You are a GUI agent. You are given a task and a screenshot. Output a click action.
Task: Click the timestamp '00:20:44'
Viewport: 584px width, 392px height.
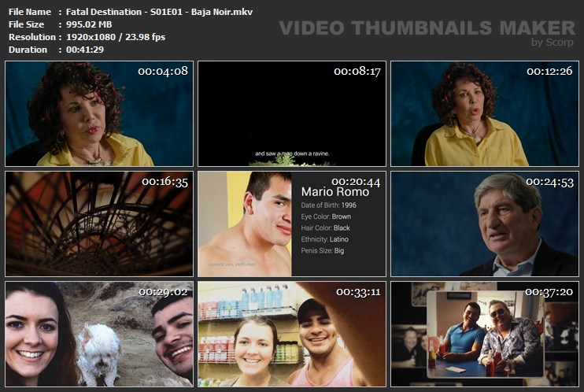(356, 182)
